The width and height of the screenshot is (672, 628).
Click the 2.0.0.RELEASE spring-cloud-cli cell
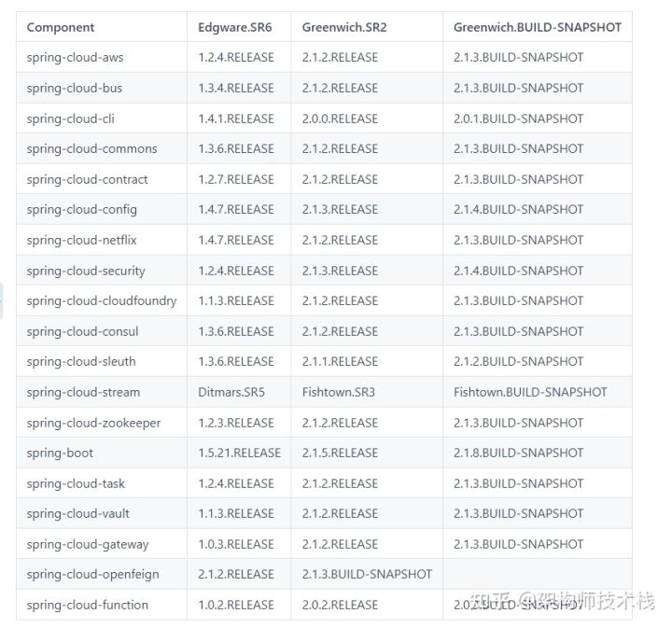tap(340, 119)
